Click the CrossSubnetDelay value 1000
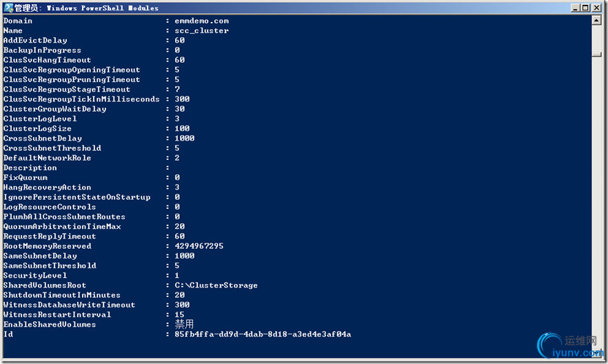The image size is (608, 364). [x=185, y=139]
